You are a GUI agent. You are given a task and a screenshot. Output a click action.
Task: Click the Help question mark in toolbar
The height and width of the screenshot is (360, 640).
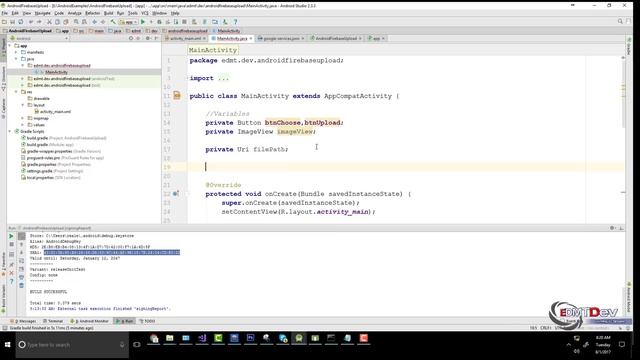pos(235,22)
